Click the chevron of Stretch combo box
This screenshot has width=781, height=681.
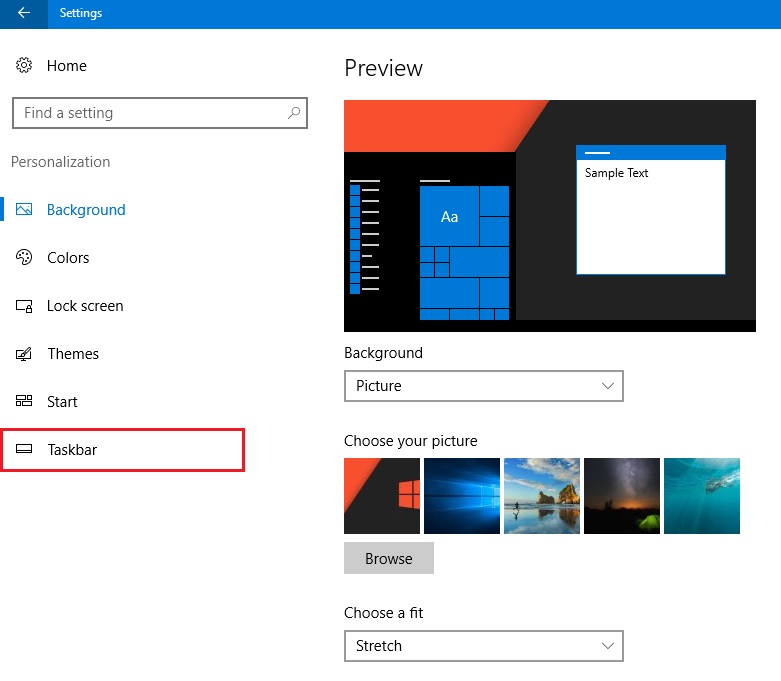coord(607,646)
